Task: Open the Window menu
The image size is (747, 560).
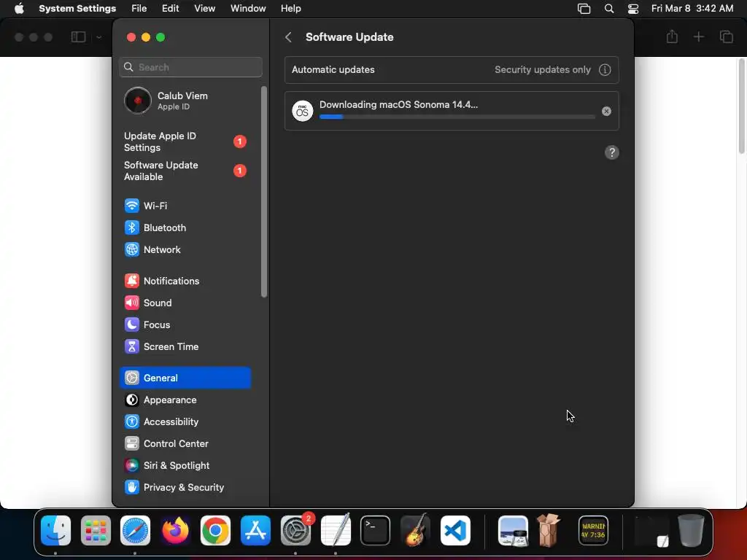Action: point(248,9)
